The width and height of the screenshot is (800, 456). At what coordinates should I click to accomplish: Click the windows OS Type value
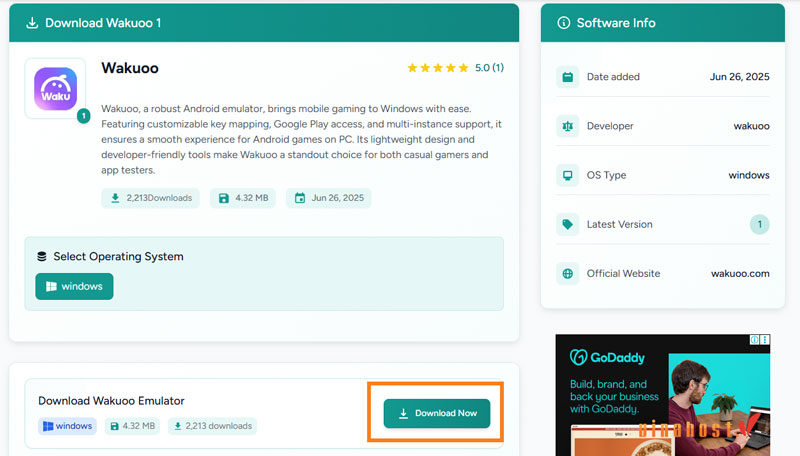point(748,175)
